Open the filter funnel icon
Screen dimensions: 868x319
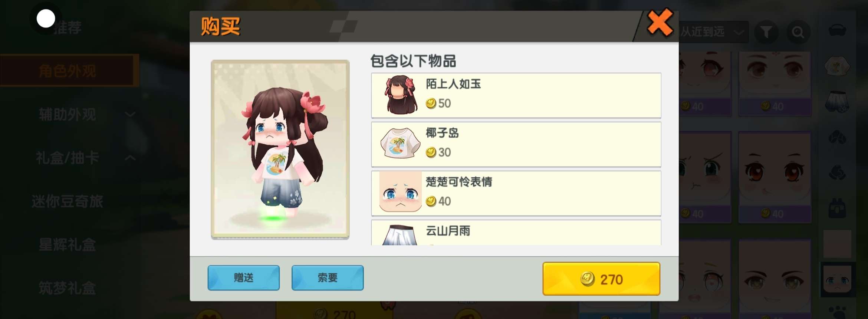pos(766,32)
